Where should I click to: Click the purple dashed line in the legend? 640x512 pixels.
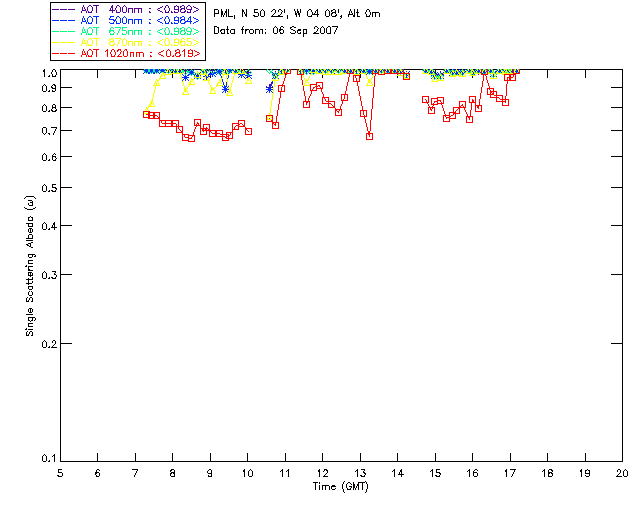coord(63,9)
